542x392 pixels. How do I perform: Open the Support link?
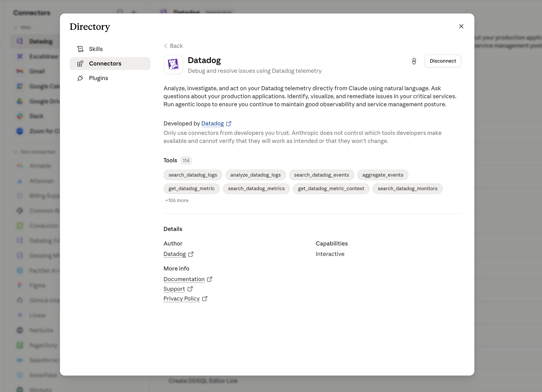174,289
